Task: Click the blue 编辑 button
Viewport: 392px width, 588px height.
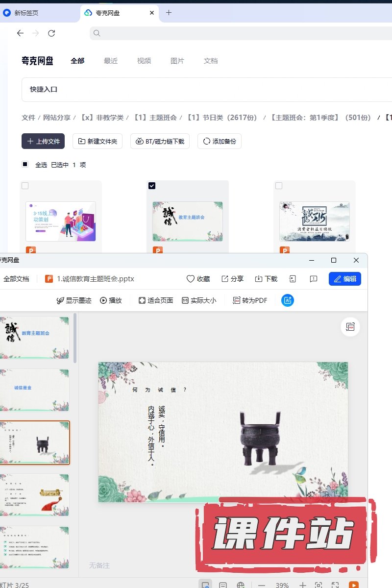Action: tap(345, 279)
